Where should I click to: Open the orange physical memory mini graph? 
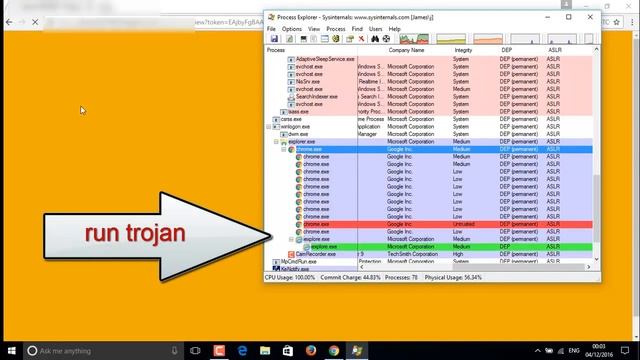tap(488, 39)
